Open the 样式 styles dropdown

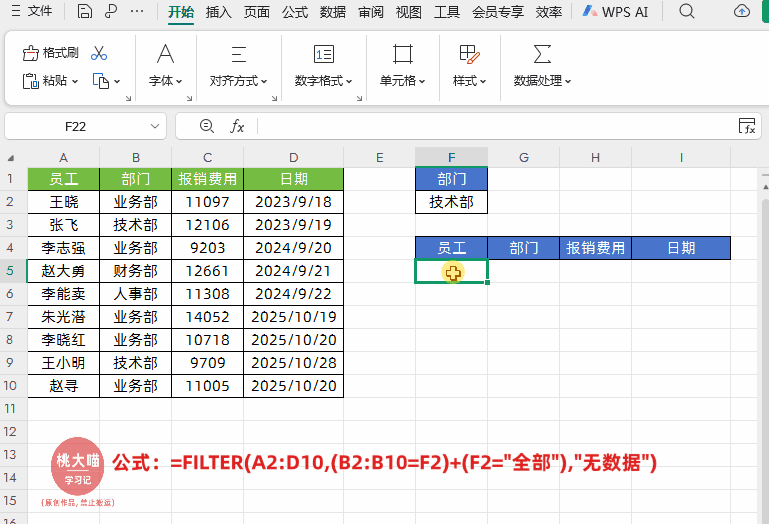(469, 81)
